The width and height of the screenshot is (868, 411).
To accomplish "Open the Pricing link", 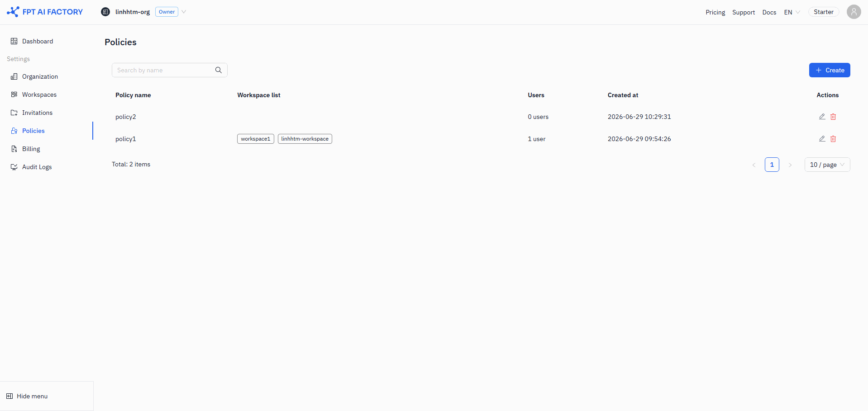I will click(715, 12).
